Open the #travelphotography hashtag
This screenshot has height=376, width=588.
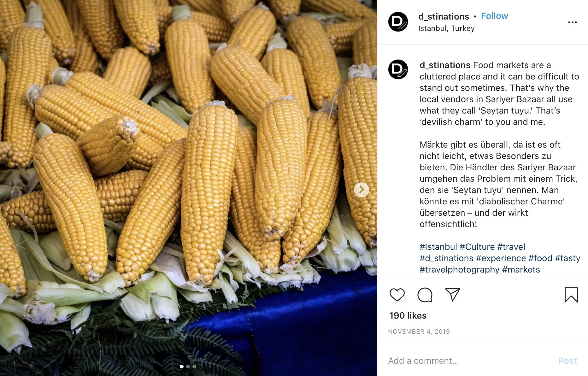point(459,269)
